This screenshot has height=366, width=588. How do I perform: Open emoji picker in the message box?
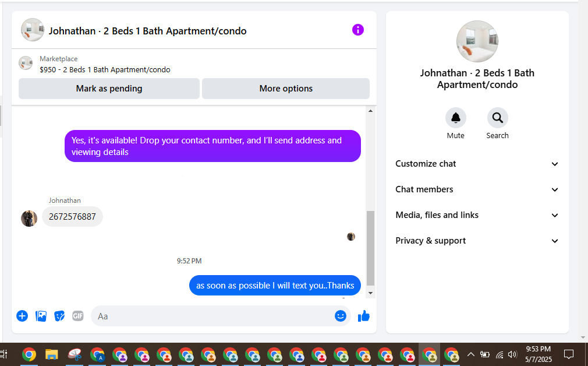point(340,316)
